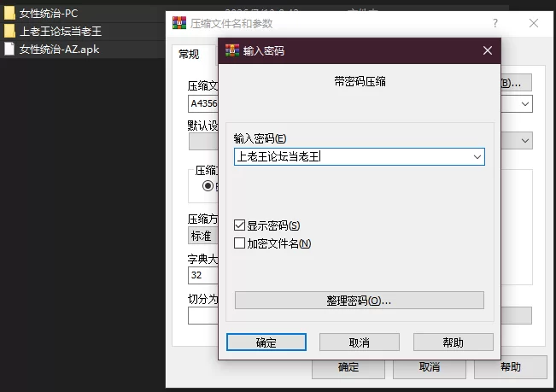Click 整理密码(O)... button
This screenshot has height=392, width=556.
click(x=360, y=301)
